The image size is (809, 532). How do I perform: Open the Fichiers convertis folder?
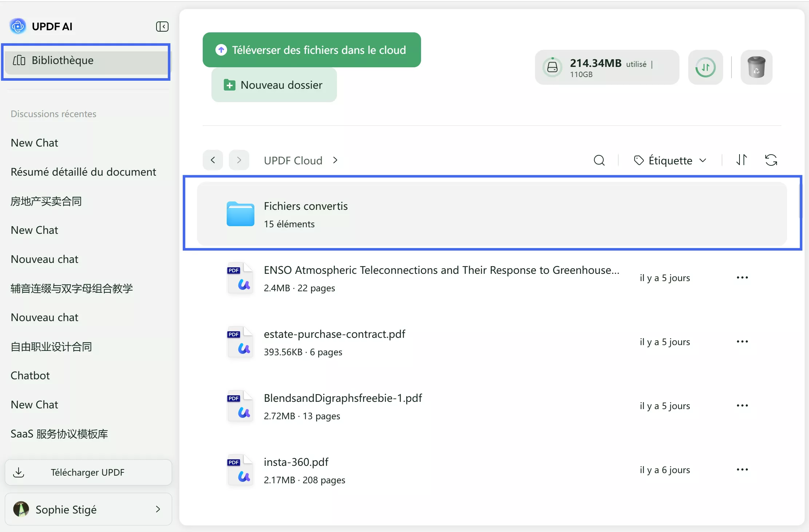[x=306, y=214]
